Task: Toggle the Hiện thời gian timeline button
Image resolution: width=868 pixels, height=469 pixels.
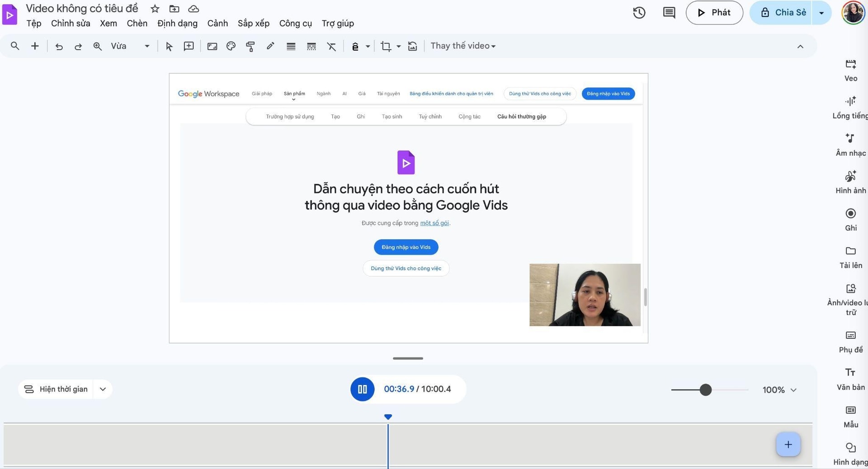Action: tap(56, 389)
